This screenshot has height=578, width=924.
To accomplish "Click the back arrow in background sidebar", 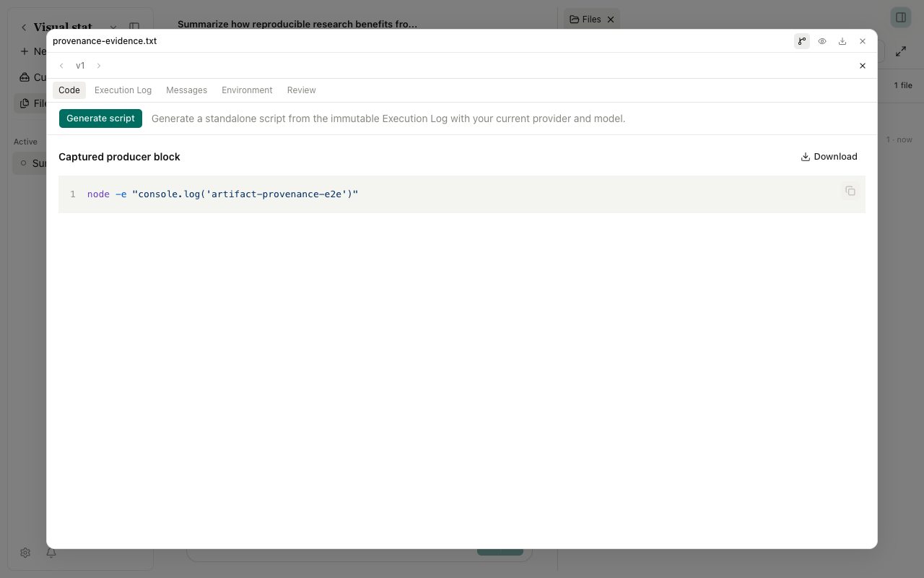I will (x=24, y=27).
